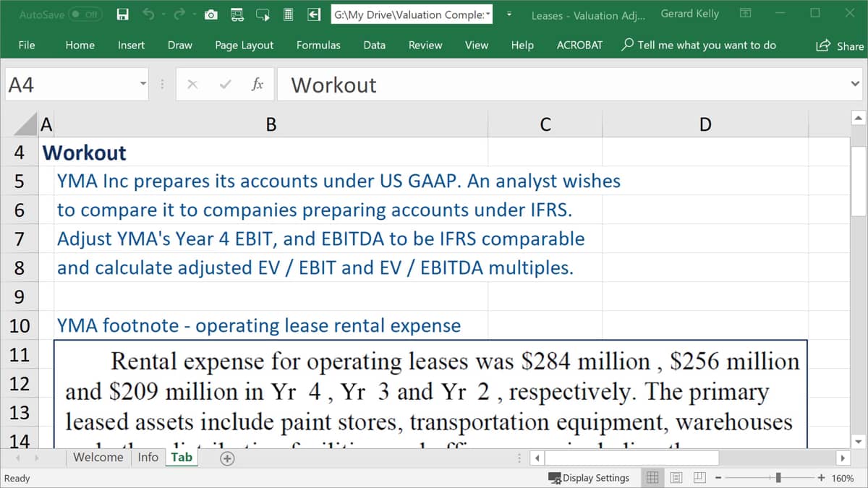868x488 pixels.
Task: Click the Camera tool icon
Action: point(211,14)
